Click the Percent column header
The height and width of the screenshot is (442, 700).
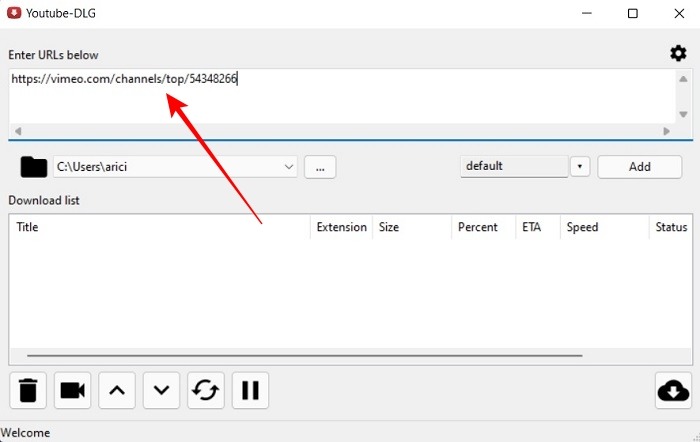click(483, 227)
